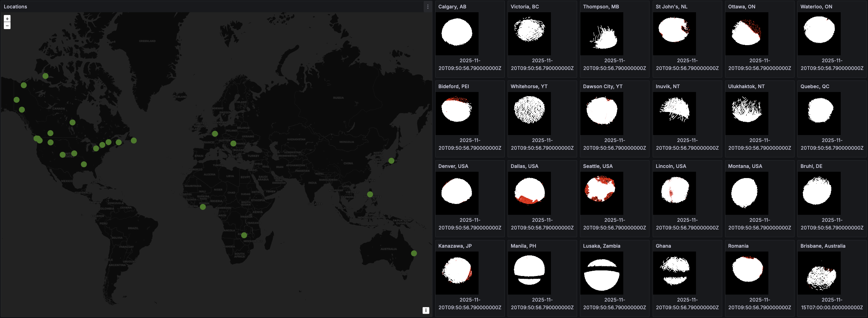Click the Ghana marker in West Africa
Screen dimensions: 868x318
coord(203,207)
